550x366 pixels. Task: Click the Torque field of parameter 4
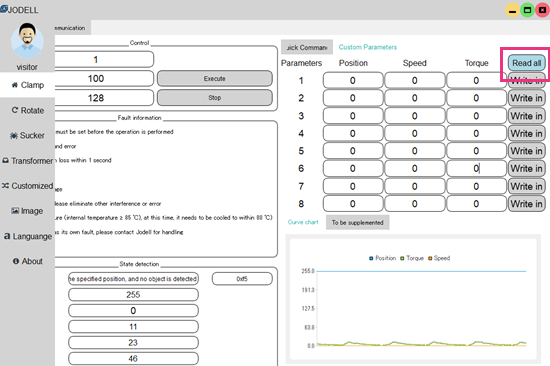click(x=476, y=133)
